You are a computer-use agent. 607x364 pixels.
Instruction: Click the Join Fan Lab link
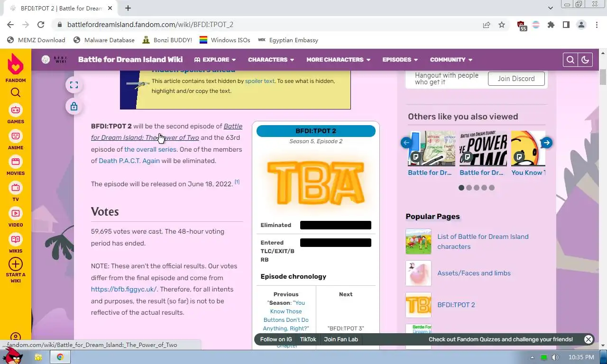341,339
